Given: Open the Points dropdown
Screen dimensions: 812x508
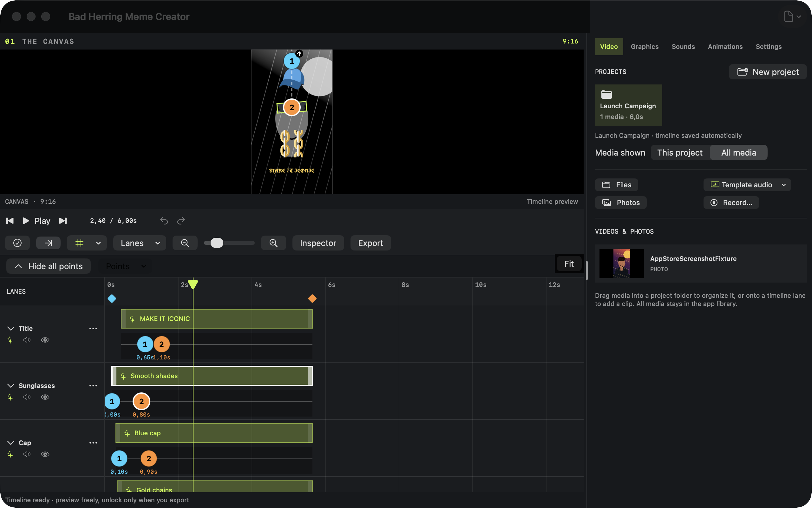Looking at the screenshot, I should (x=126, y=266).
